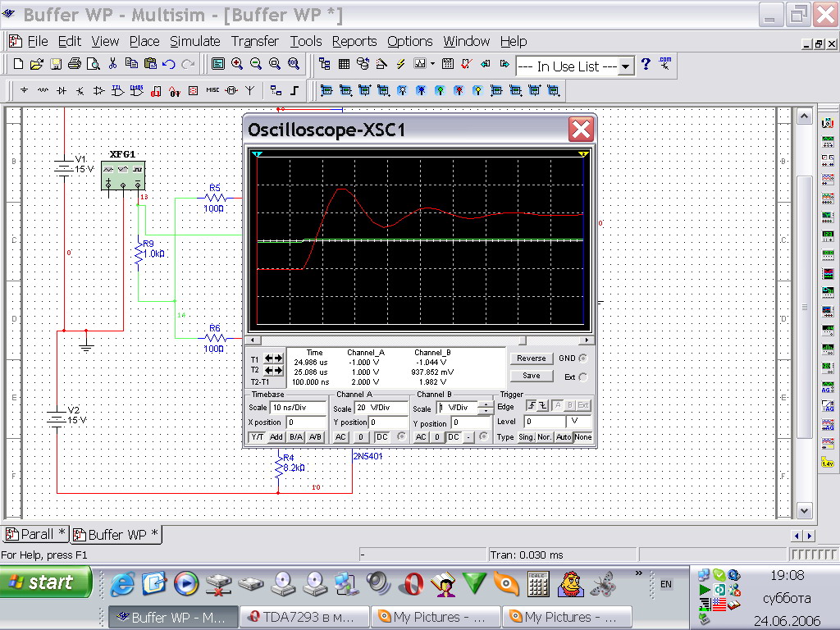This screenshot has width=840, height=630.
Task: Click the oscilloscope Save button
Action: pyautogui.click(x=531, y=376)
